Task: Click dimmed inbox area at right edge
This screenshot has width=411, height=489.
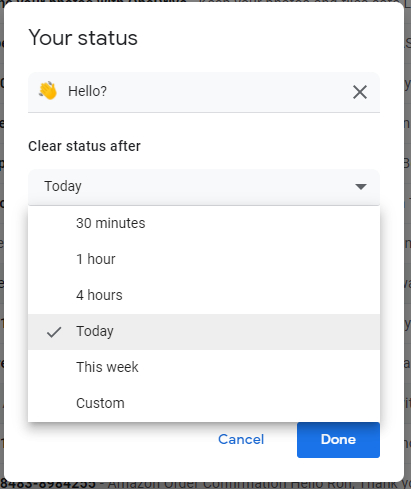Action: click(408, 244)
